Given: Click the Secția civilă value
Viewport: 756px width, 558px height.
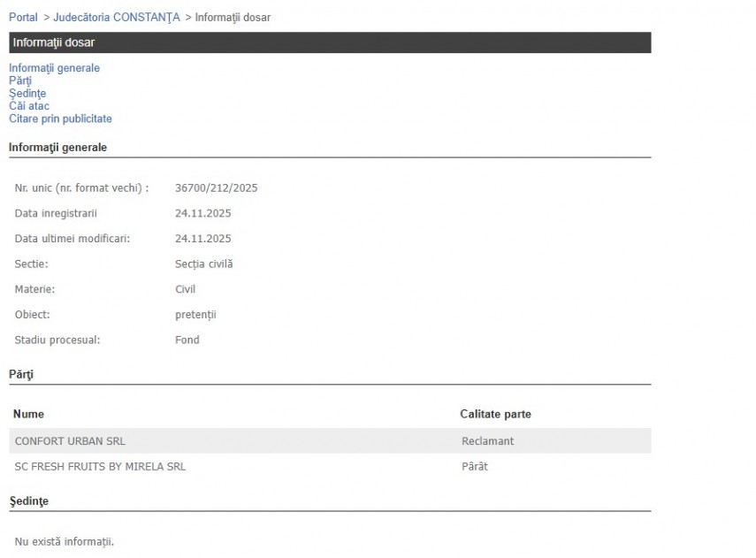Looking at the screenshot, I should point(203,264).
